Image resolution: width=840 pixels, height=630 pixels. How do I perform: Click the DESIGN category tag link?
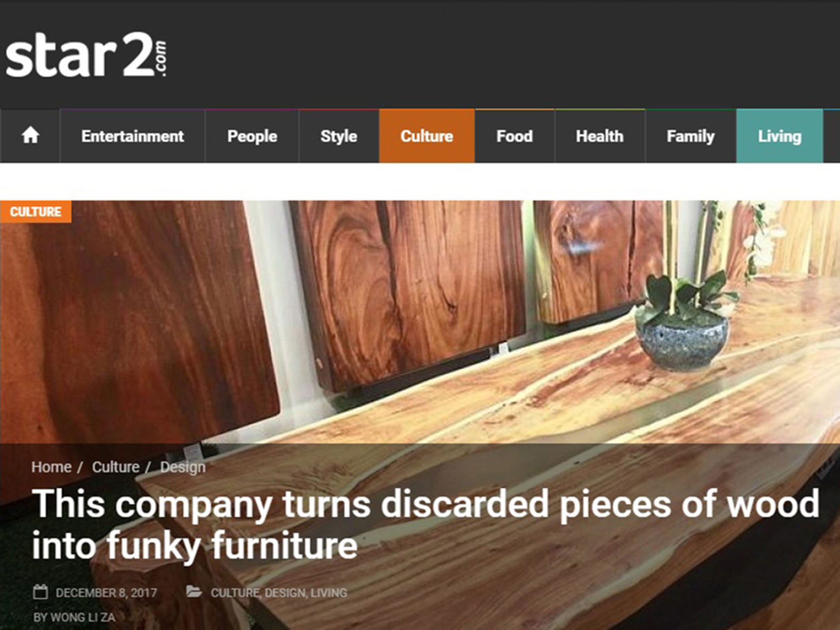tap(285, 593)
